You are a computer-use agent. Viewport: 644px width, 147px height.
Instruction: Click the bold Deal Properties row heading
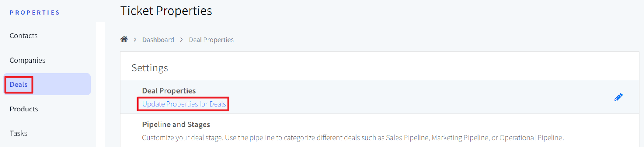click(169, 91)
